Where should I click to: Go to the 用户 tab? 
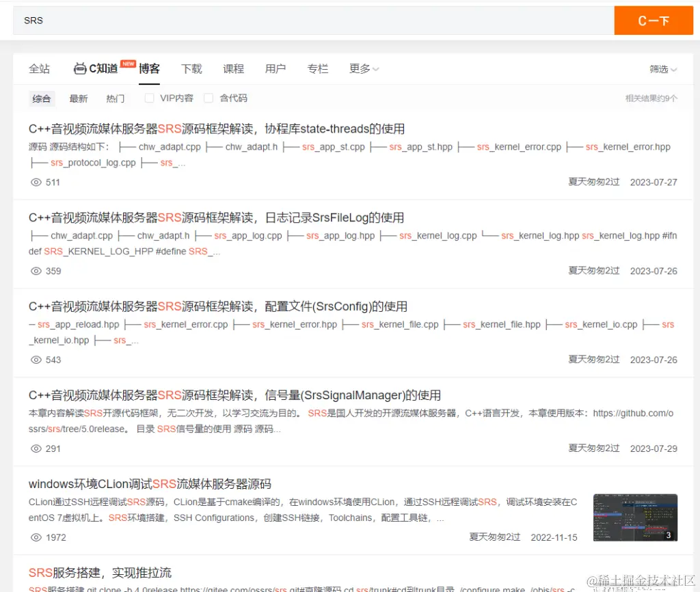click(x=275, y=69)
